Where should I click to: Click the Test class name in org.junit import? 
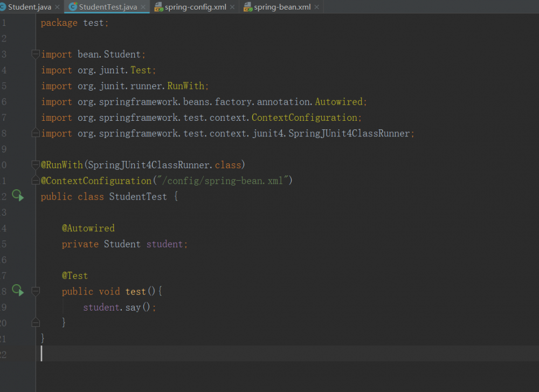tap(141, 70)
